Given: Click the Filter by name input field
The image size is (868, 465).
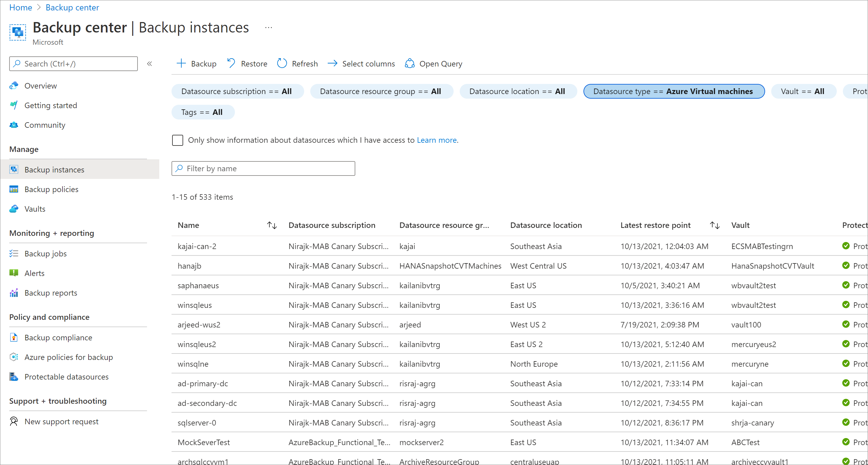Looking at the screenshot, I should click(263, 168).
